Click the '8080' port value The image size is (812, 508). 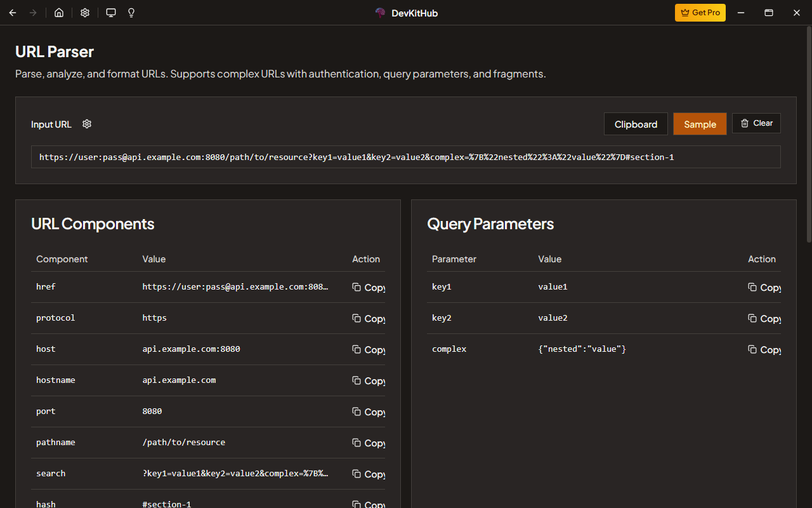click(x=152, y=411)
